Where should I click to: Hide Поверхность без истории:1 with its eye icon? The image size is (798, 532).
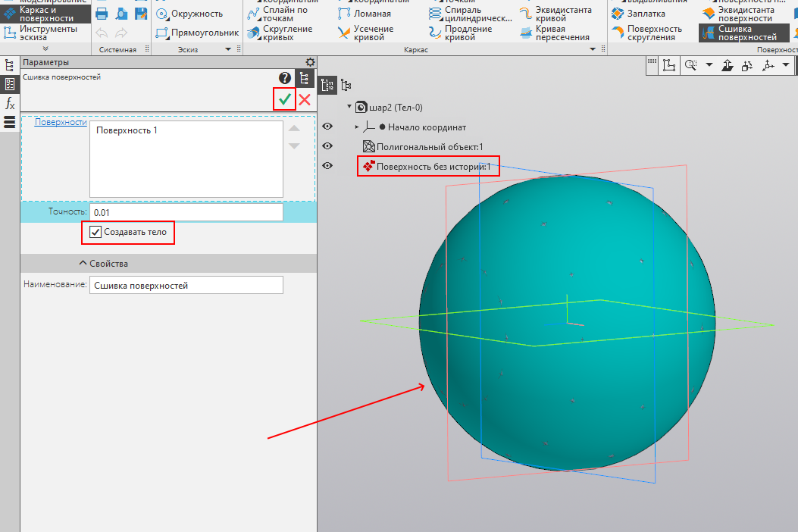[x=327, y=165]
